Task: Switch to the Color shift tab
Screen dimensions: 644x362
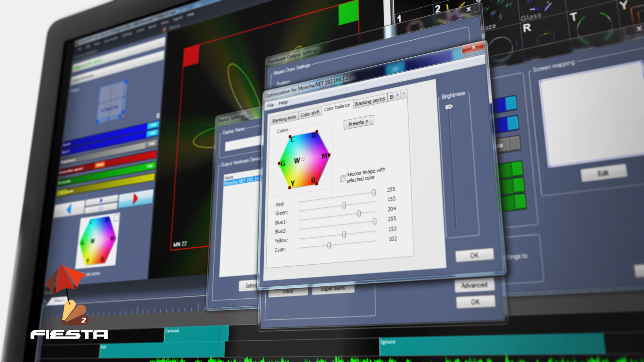Action: (x=310, y=114)
